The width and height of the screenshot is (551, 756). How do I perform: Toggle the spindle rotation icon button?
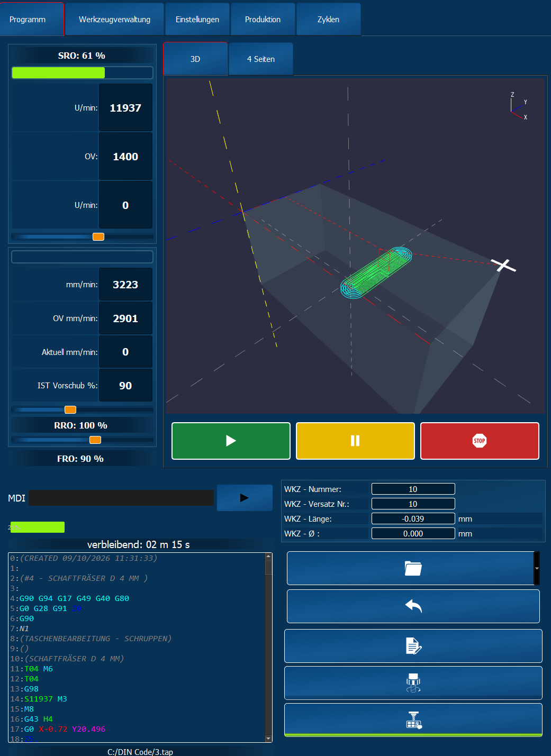click(413, 683)
